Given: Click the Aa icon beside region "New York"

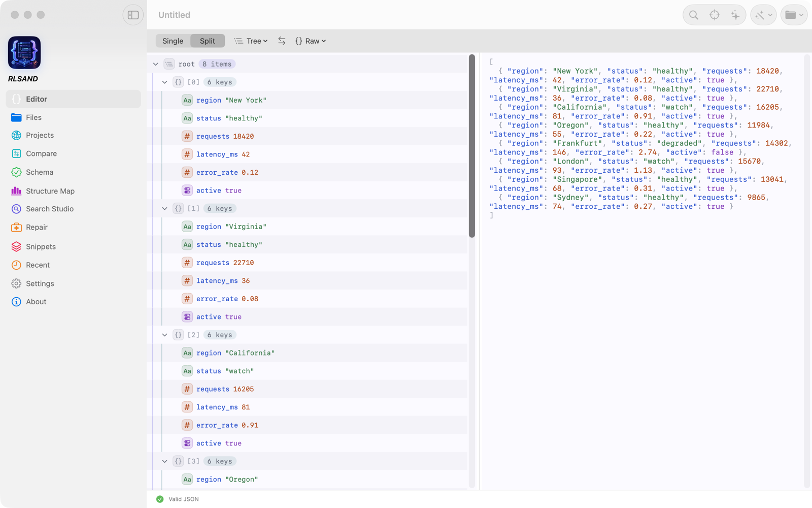Looking at the screenshot, I should coord(187,100).
